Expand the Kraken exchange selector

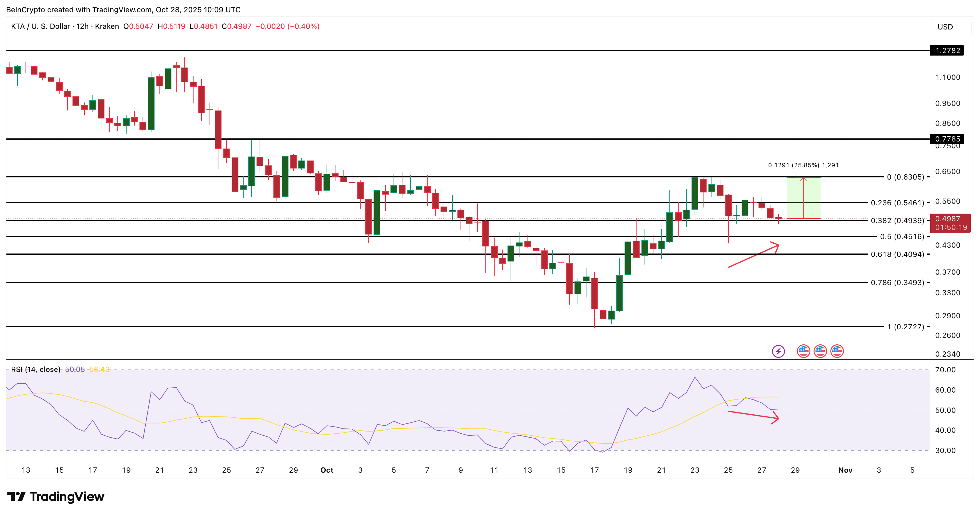pos(108,27)
